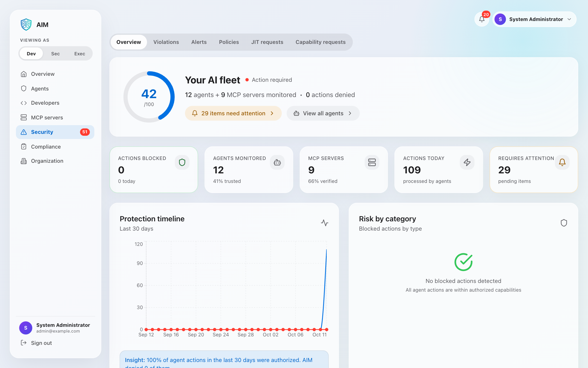Open Developers section

[55, 103]
